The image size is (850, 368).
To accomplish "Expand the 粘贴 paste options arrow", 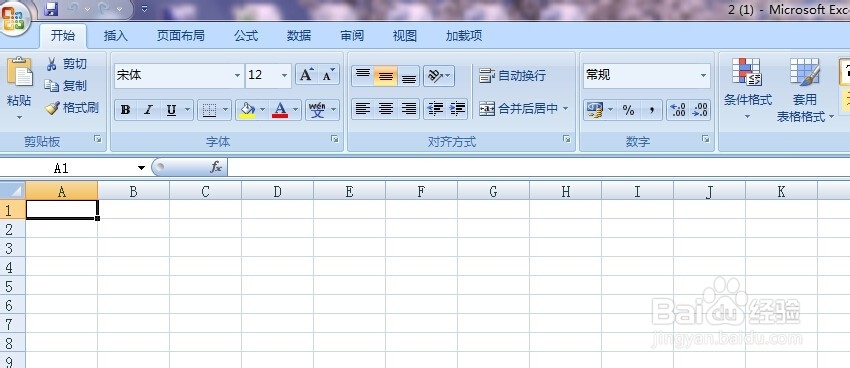I will tap(19, 117).
